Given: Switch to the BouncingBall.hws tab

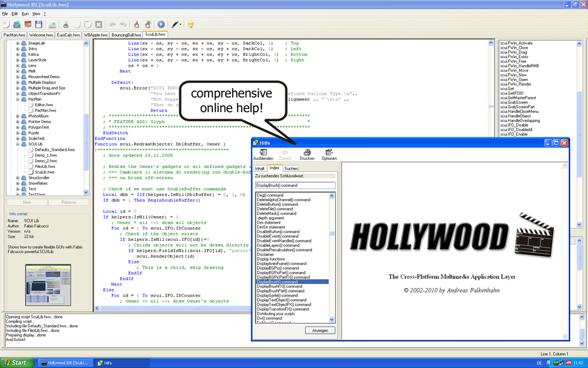Looking at the screenshot, I should (x=126, y=35).
